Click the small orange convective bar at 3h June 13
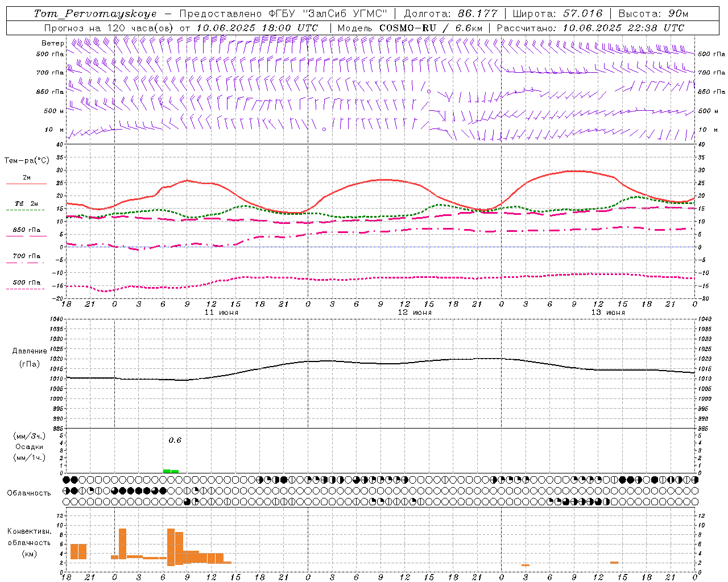 click(x=526, y=565)
